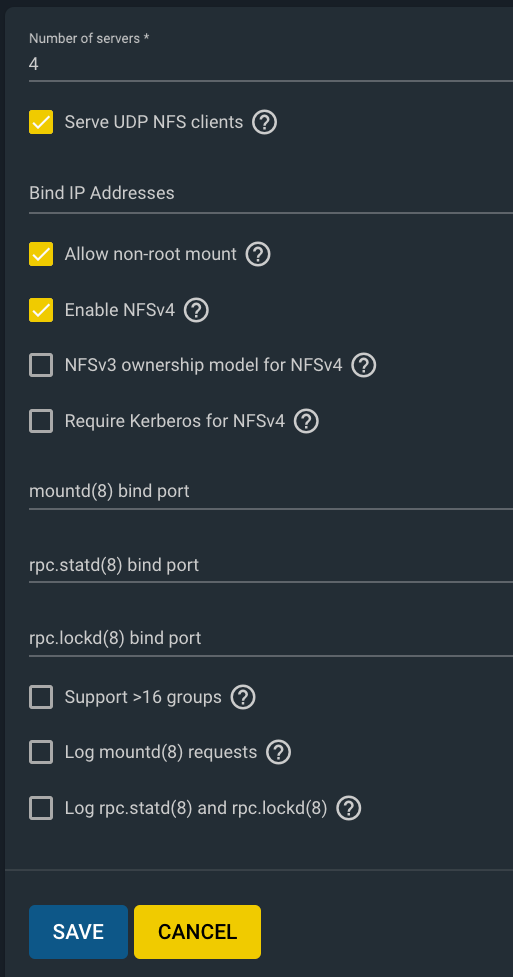
Task: Open the Enable NFSv4 help icon
Action: click(196, 310)
